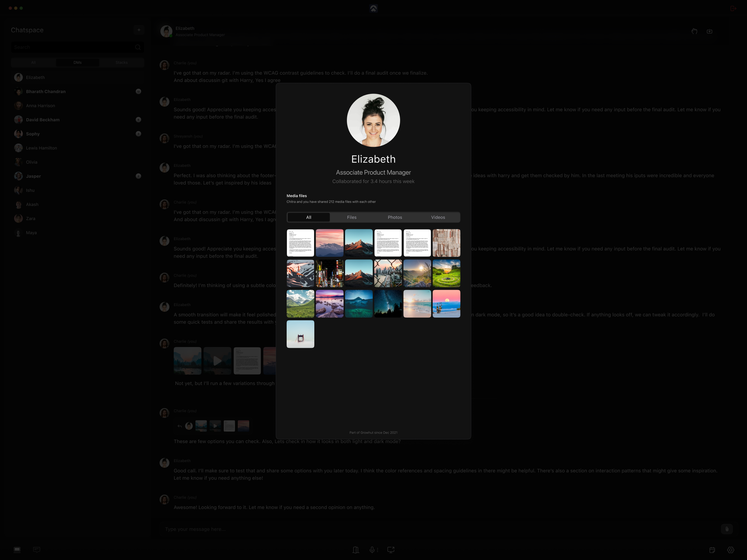747x560 pixels.
Task: Open the neon city night street thumbnail
Action: coord(330,273)
